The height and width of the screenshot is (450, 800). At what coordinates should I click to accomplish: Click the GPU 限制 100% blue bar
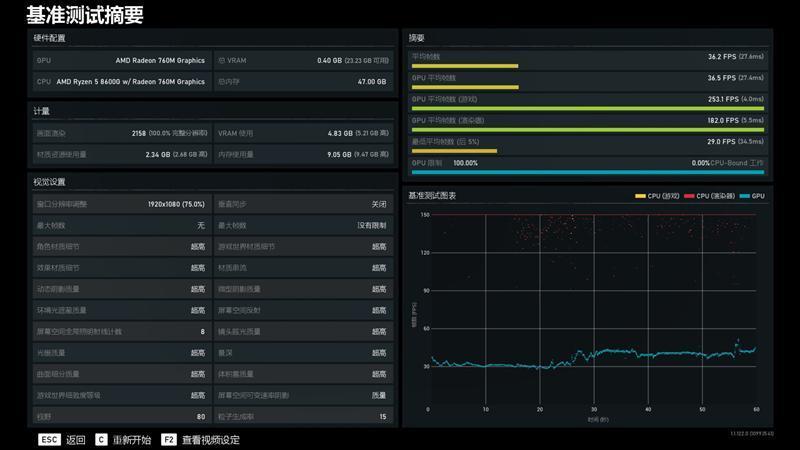coord(587,172)
